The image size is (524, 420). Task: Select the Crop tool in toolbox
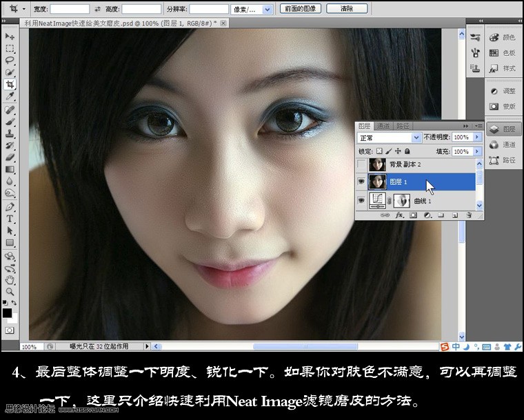(x=10, y=84)
